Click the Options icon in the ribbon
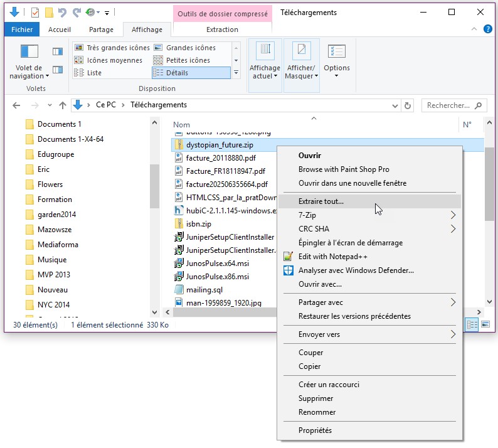The height and width of the screenshot is (448, 498). pyautogui.click(x=337, y=53)
